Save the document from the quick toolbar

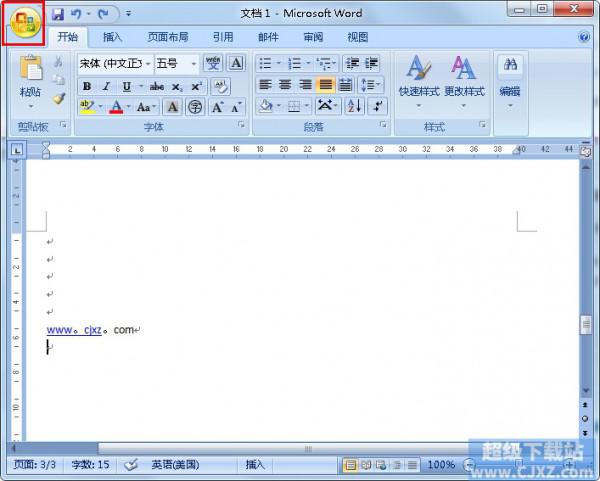click(x=58, y=15)
